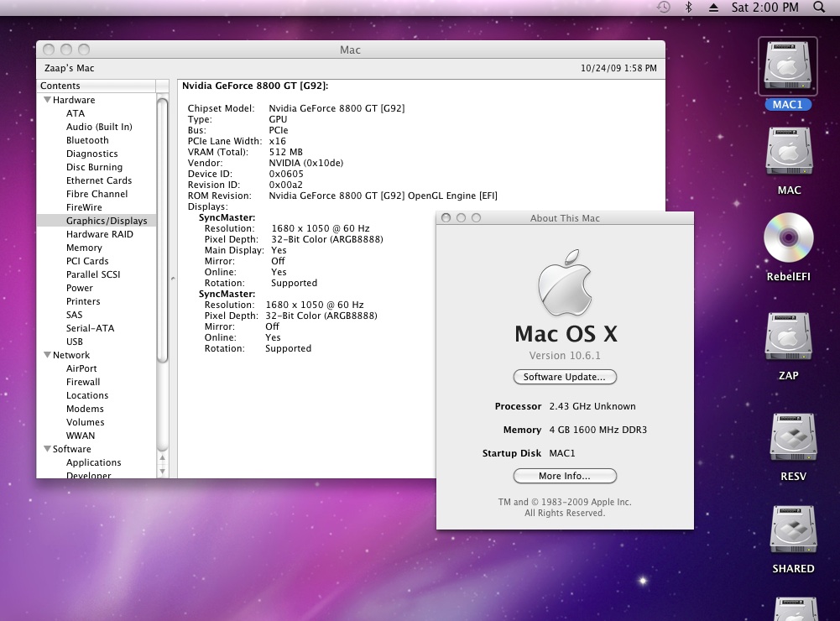Open Spotlight search magnifier

pos(818,8)
